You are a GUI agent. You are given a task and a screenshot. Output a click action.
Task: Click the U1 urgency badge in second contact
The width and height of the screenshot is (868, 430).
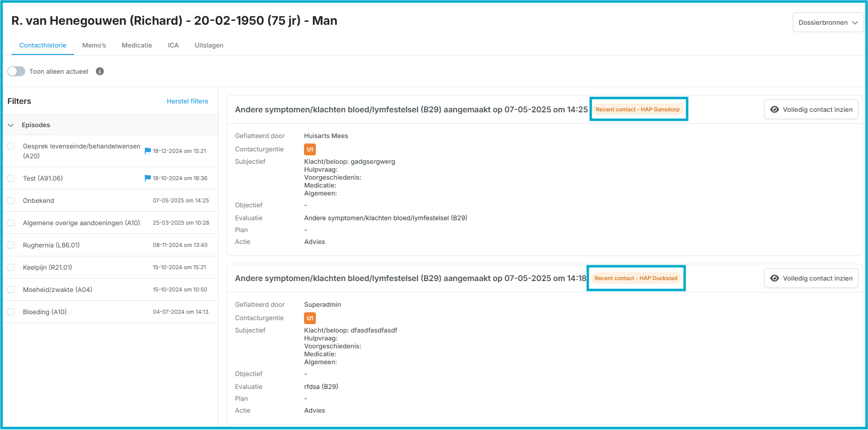point(310,318)
